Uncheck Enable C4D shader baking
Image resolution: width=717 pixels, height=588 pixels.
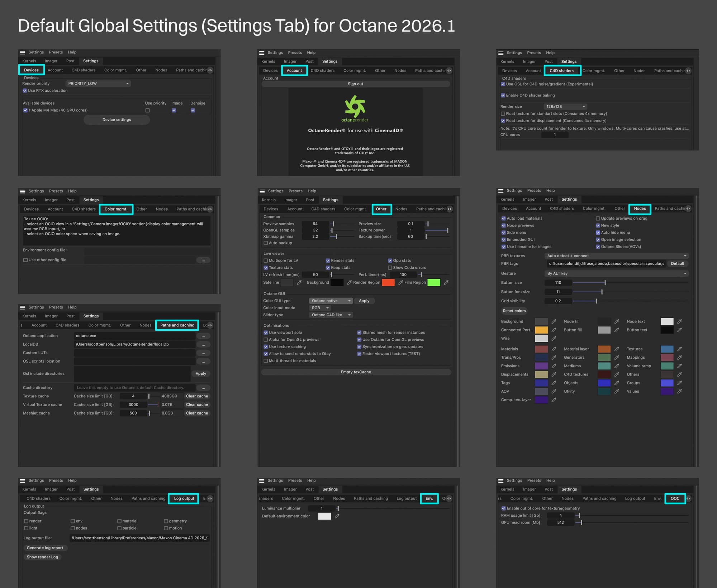pyautogui.click(x=503, y=95)
